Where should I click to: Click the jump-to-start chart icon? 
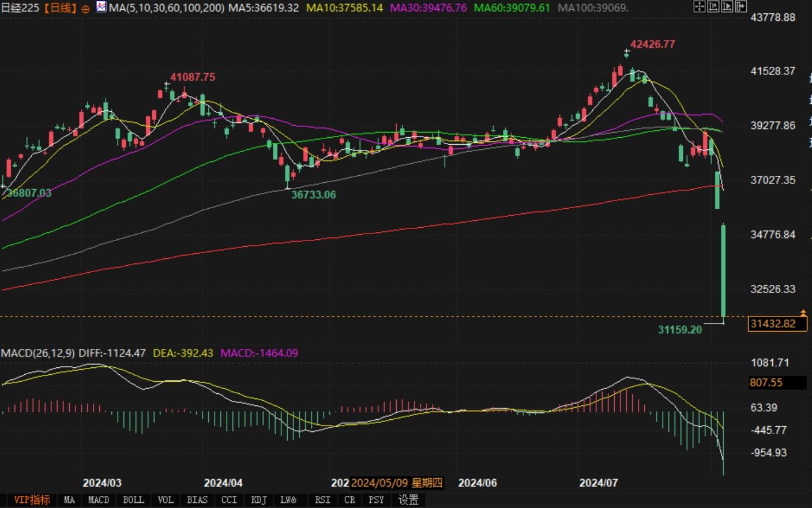713,7
